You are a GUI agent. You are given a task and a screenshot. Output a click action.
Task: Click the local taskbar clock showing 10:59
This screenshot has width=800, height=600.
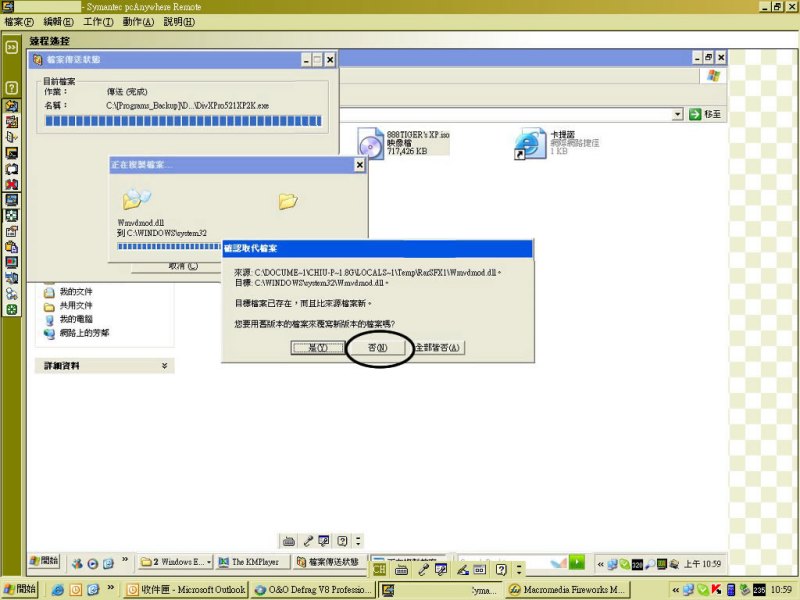781,590
